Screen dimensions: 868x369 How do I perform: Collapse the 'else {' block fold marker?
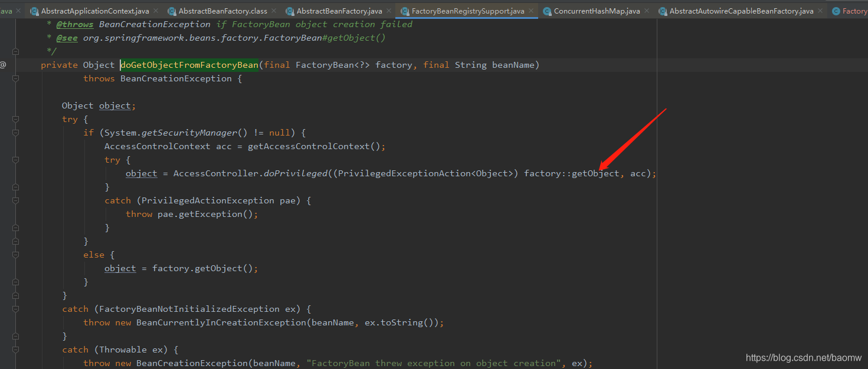coord(15,255)
